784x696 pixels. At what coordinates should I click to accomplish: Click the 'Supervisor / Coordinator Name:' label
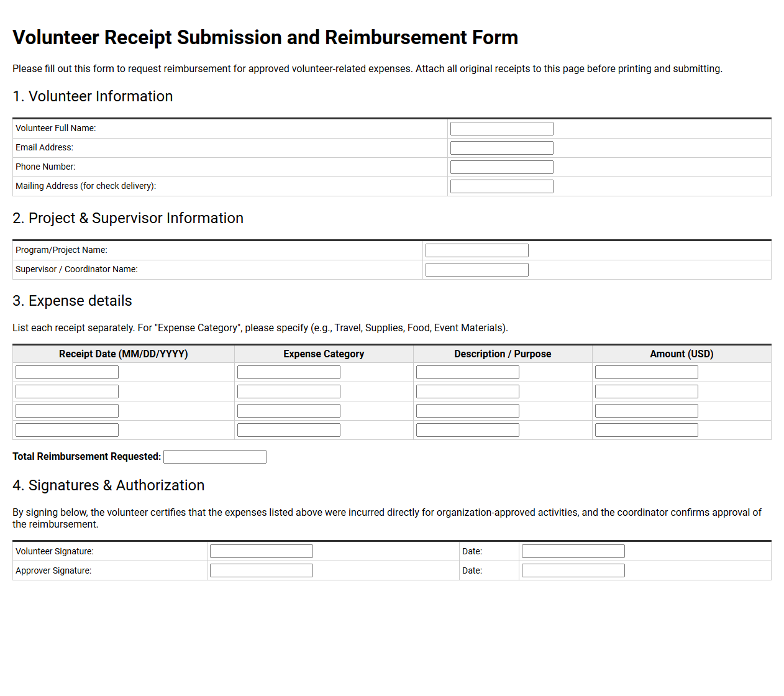tap(76, 269)
